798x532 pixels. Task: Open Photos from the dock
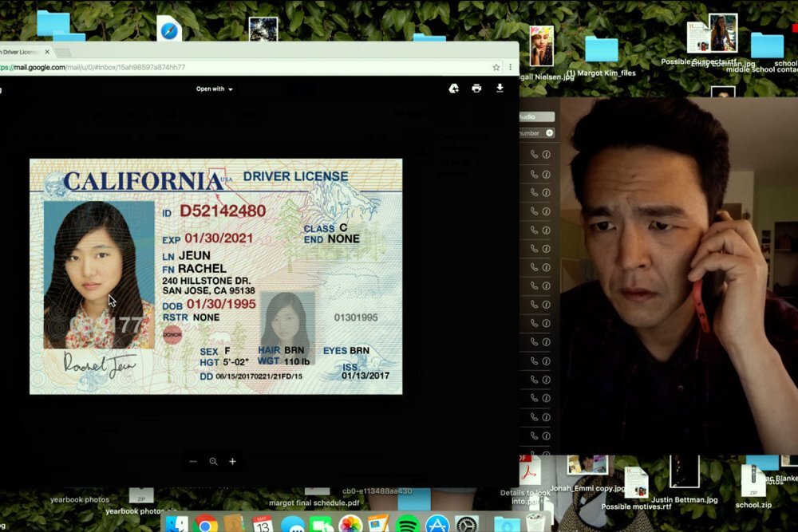(x=350, y=524)
